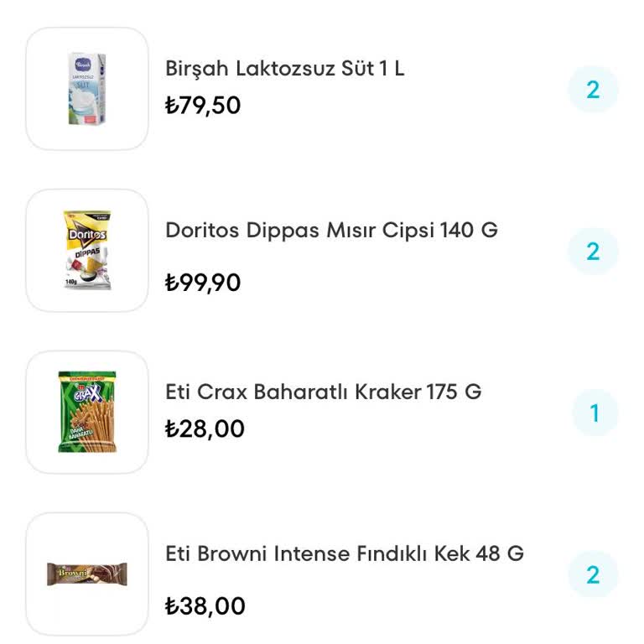Click the Doritos Dippas Mısır Cipsi 140 G name

tap(331, 230)
